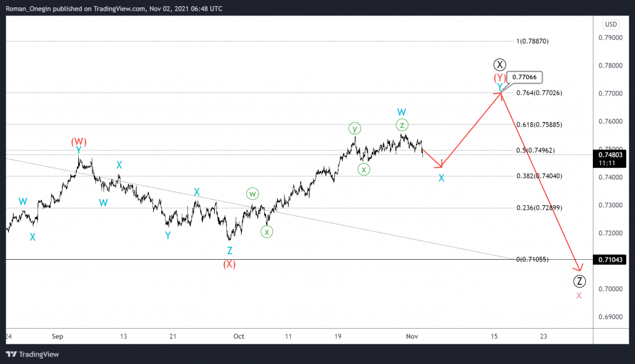The height and width of the screenshot is (364, 635).
Task: Open the USD currency selector
Action: point(611,25)
